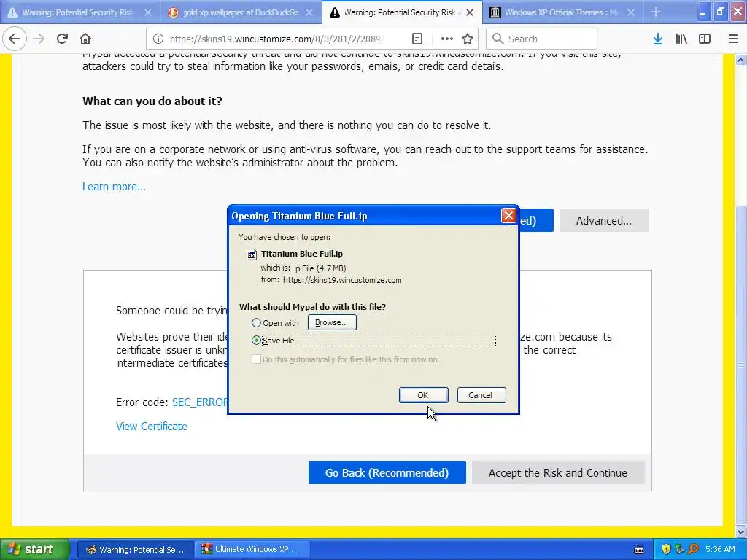Close the first Warning tab
Screen dimensions: 747x560
click(x=148, y=12)
